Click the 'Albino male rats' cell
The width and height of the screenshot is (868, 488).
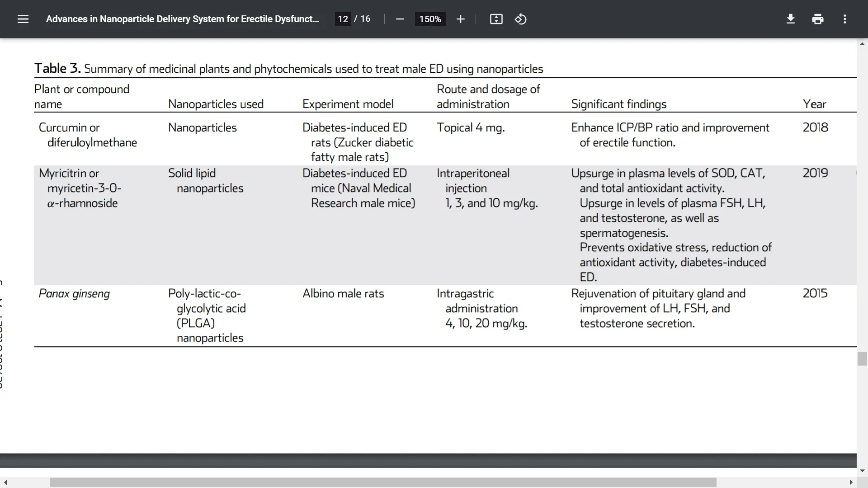coord(343,294)
